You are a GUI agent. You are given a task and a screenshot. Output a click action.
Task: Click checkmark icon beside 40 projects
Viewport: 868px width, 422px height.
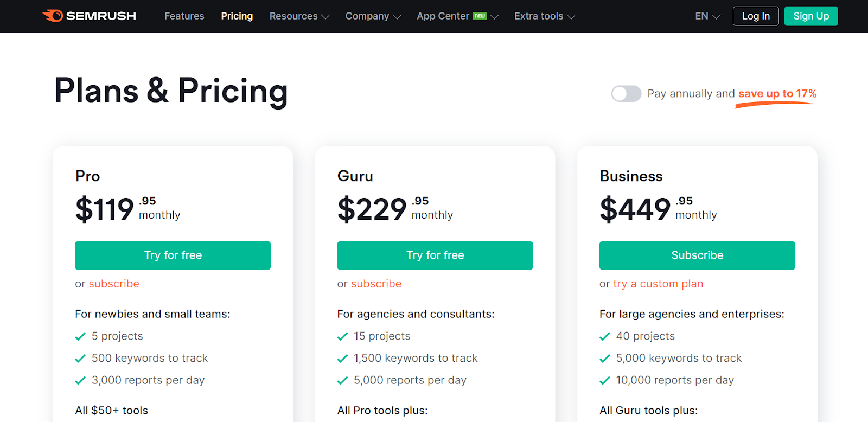click(605, 336)
